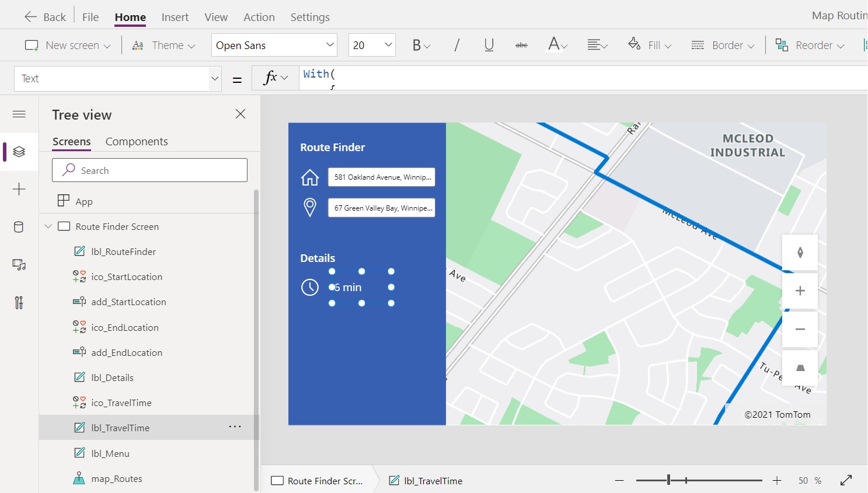Open the Data pane (cylinder icon)
The height and width of the screenshot is (493, 868).
[19, 227]
